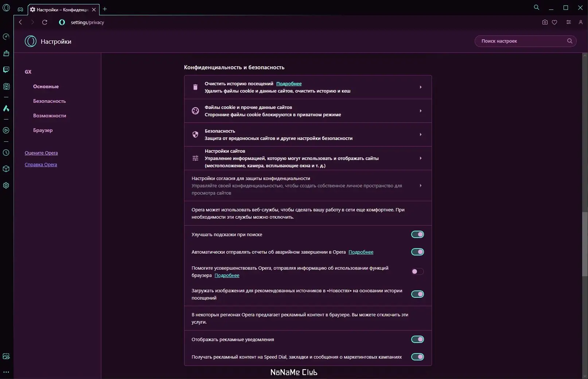The width and height of the screenshot is (588, 379).
Task: Go back to the previous page
Action: [x=20, y=22]
